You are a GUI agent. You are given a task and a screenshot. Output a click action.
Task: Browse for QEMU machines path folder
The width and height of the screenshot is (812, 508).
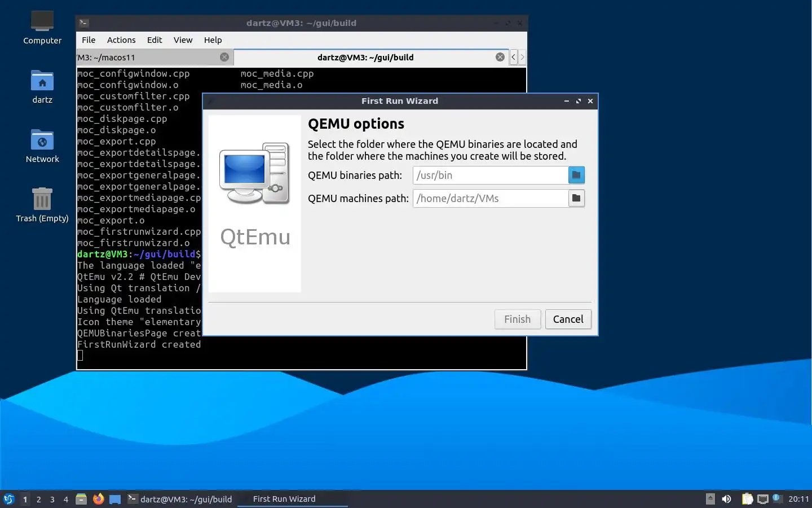(576, 198)
